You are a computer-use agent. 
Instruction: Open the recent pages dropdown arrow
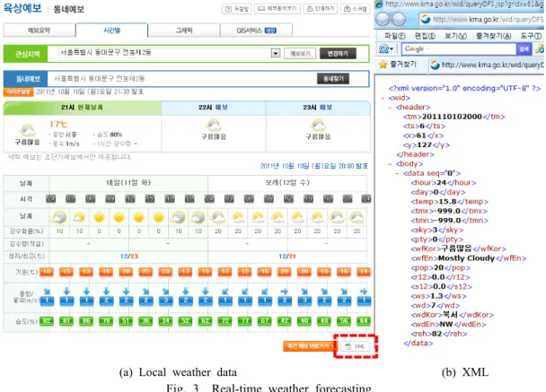coord(411,20)
